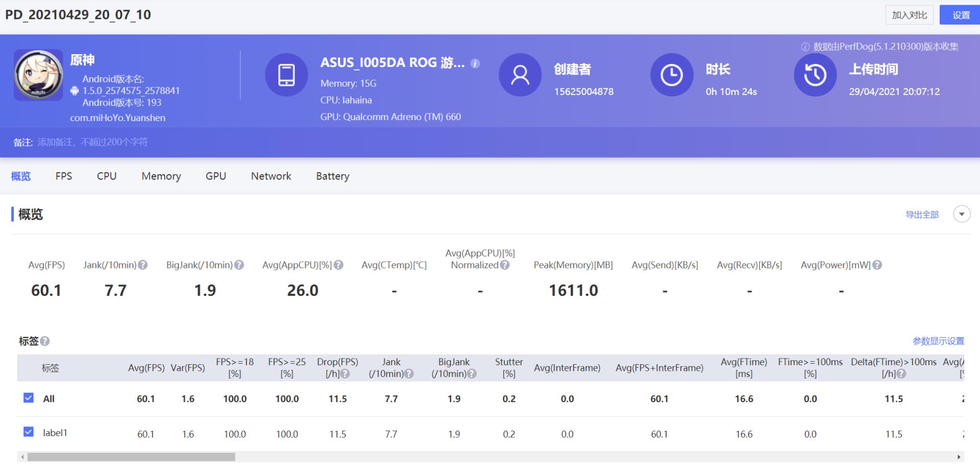Open help for BigJank(/10min) overview metric
This screenshot has width=980, height=472.
(x=239, y=265)
